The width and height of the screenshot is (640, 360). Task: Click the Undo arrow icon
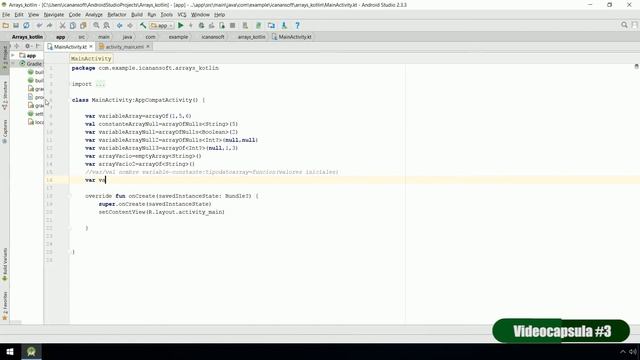click(x=39, y=25)
